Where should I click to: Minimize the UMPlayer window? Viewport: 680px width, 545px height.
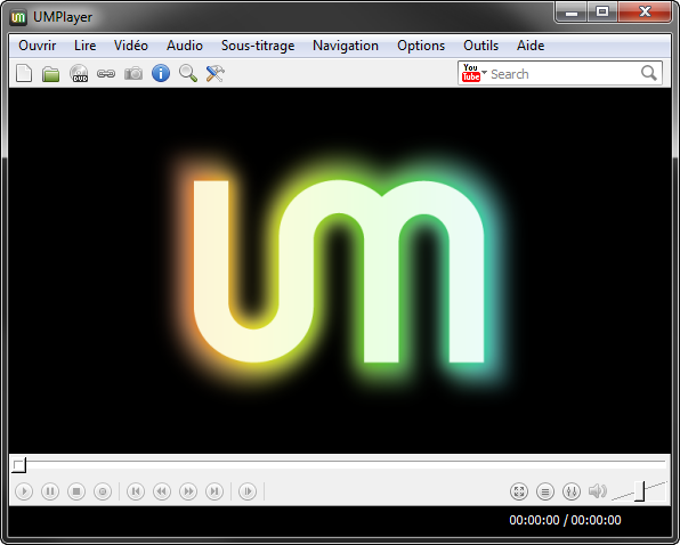pos(572,12)
